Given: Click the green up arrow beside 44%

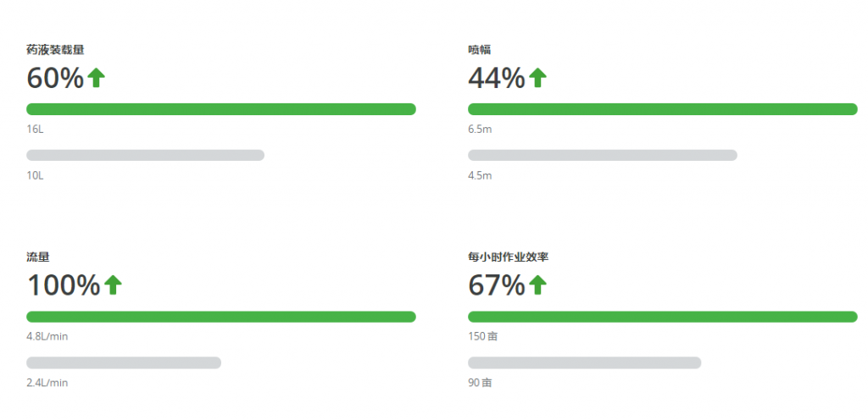Looking at the screenshot, I should [x=537, y=78].
